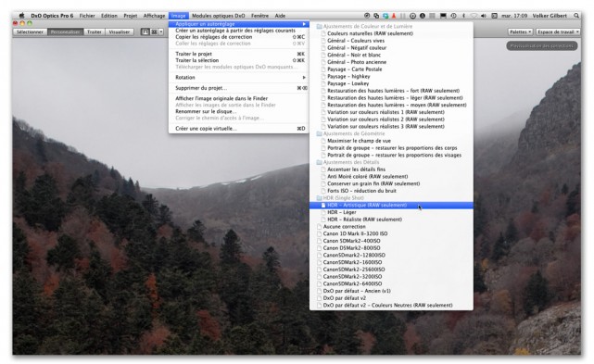Switch to the Personnaliser mode tab
Image resolution: width=594 pixels, height=364 pixels.
coord(65,31)
